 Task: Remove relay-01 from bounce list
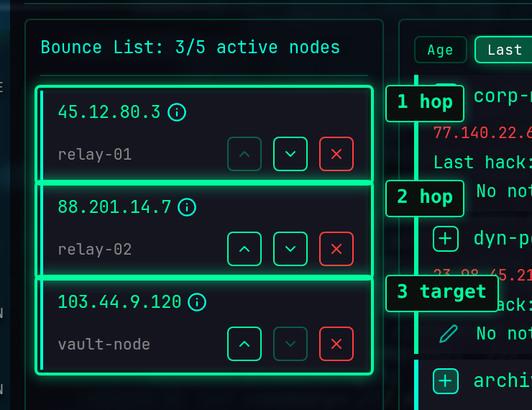coord(336,154)
